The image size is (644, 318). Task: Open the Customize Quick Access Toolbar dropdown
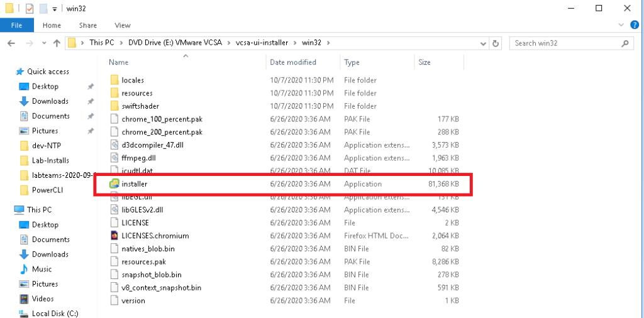tap(55, 9)
